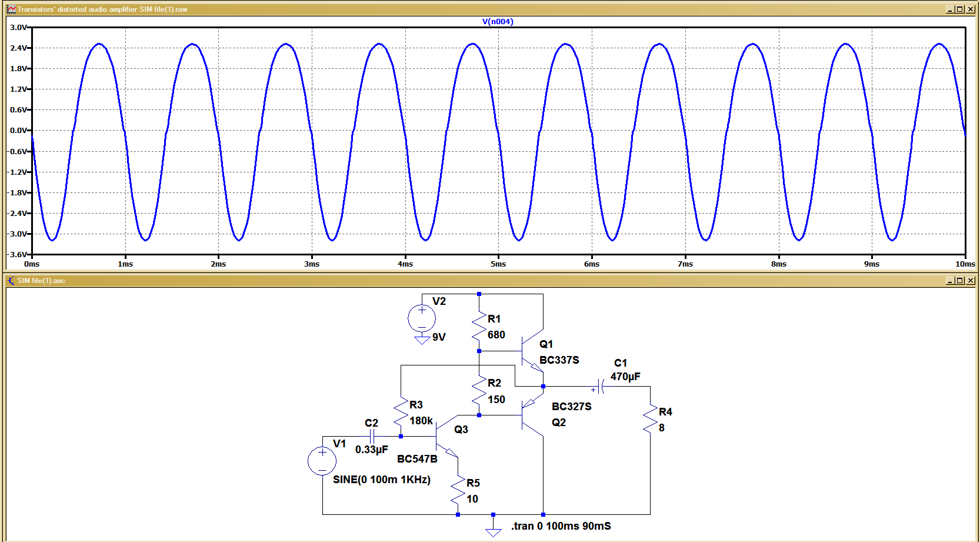
Task: Click the 0ms horizontal axis label
Action: (32, 264)
